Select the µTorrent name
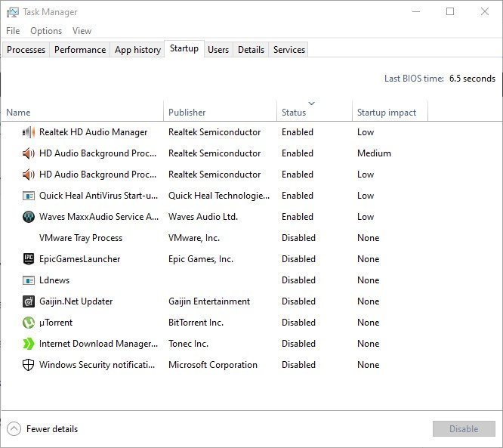The height and width of the screenshot is (448, 503). (x=56, y=323)
